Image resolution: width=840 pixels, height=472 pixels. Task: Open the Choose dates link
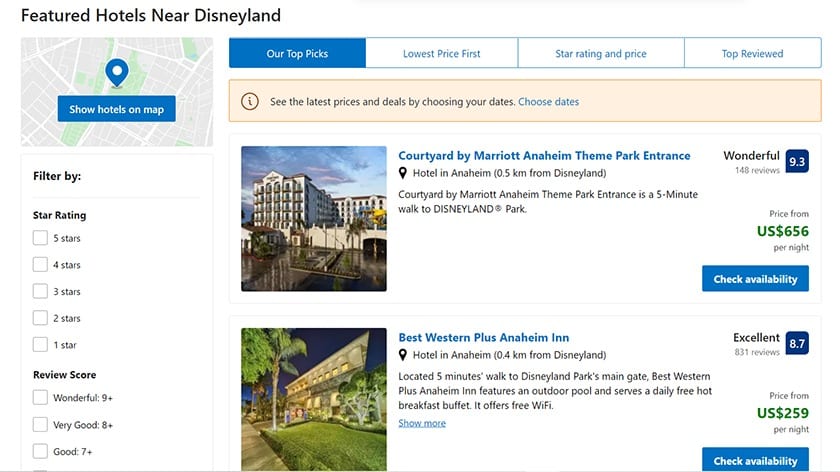point(549,101)
